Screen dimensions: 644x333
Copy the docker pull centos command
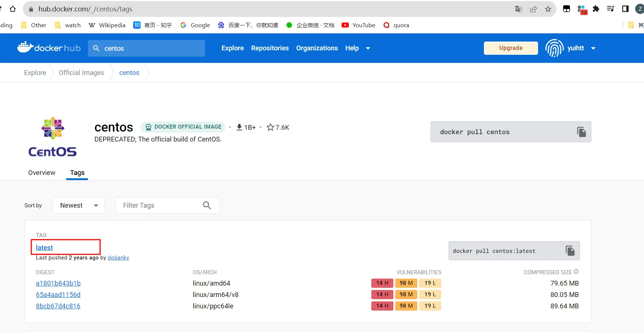(x=581, y=132)
